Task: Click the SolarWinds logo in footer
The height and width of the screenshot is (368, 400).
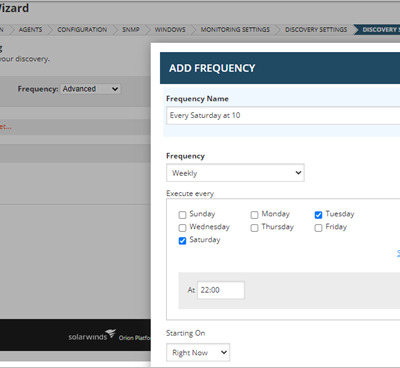Action: [92, 335]
